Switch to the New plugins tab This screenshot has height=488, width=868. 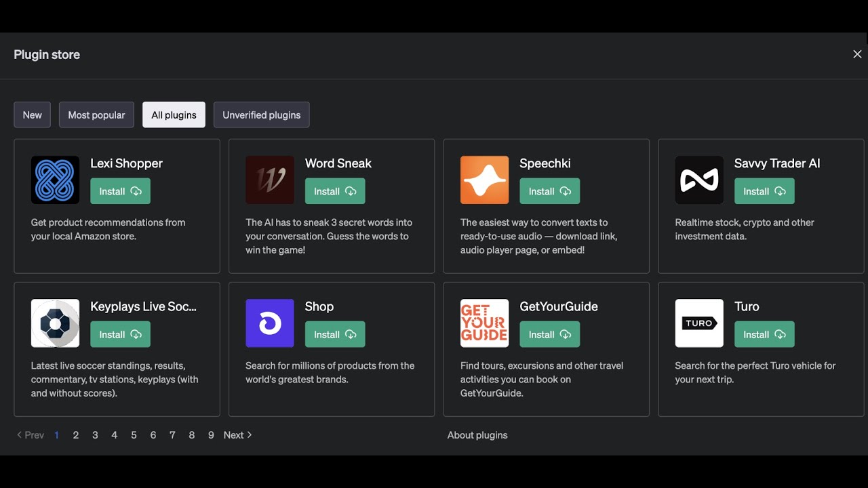pyautogui.click(x=32, y=115)
